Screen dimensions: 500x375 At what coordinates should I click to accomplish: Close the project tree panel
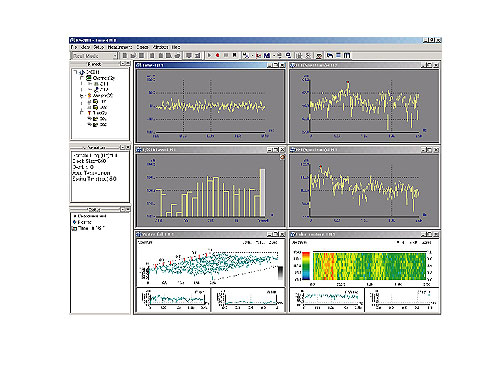[128, 64]
